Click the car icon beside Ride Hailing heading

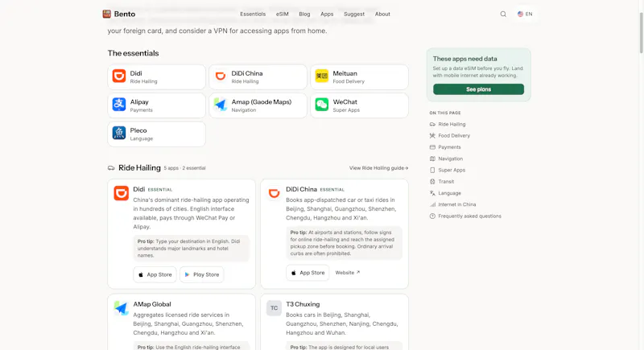[111, 168]
